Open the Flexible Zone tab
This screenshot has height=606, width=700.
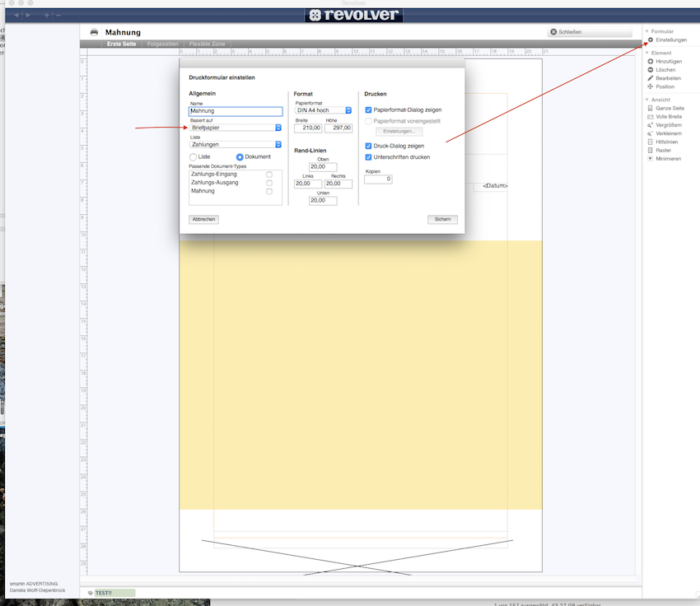click(208, 44)
